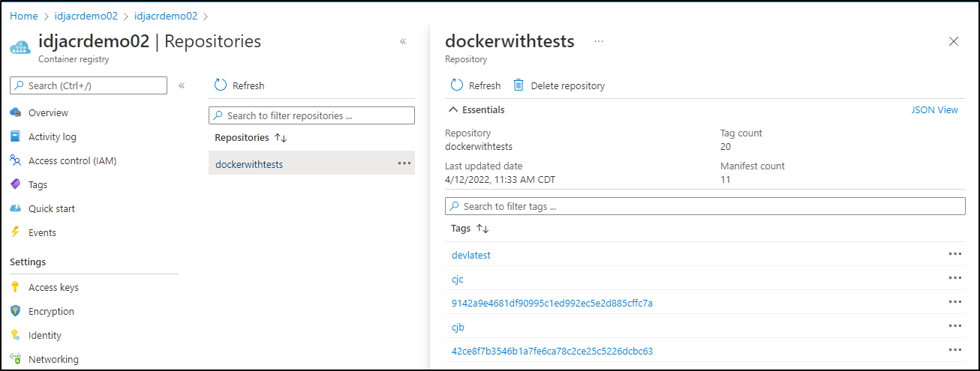The image size is (980, 371).
Task: Click the purple Tags icon
Action: point(15,184)
